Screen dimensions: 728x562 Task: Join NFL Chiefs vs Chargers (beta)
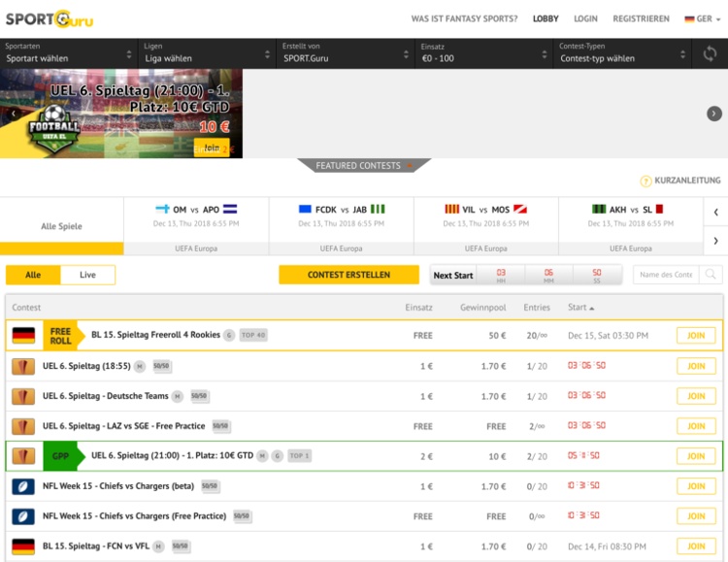[x=696, y=486]
